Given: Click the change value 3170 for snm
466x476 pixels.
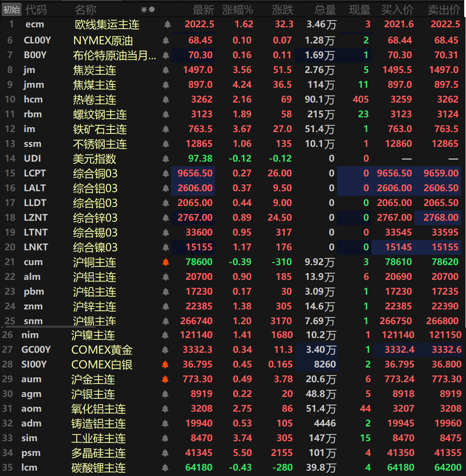Looking at the screenshot, I should [x=281, y=321].
